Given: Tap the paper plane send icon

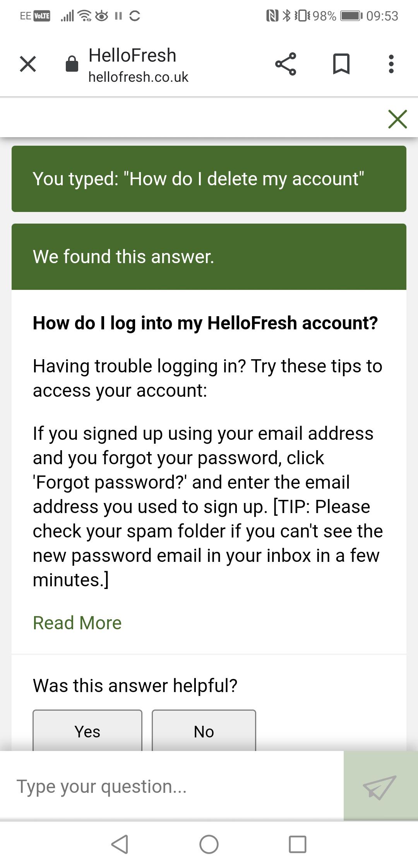Looking at the screenshot, I should pyautogui.click(x=380, y=787).
